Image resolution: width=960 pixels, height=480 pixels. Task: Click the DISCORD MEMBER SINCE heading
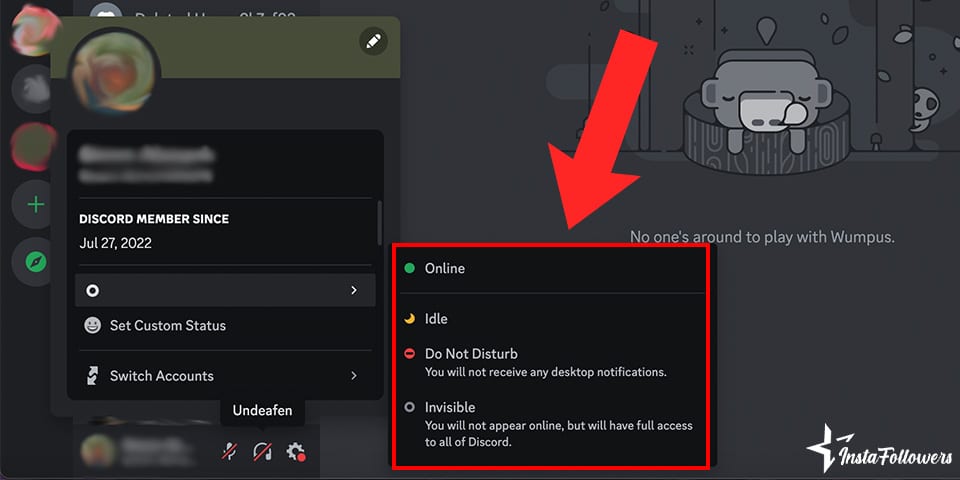pyautogui.click(x=154, y=219)
